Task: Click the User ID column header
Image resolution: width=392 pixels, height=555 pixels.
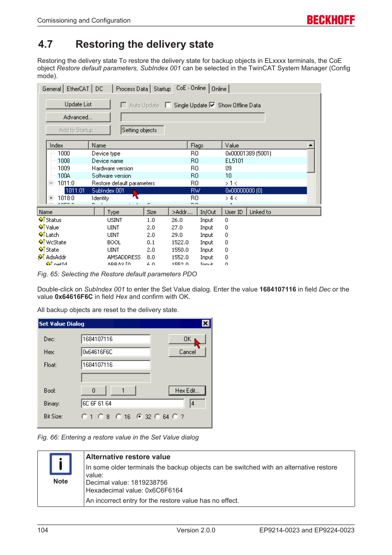Action: 234,212
